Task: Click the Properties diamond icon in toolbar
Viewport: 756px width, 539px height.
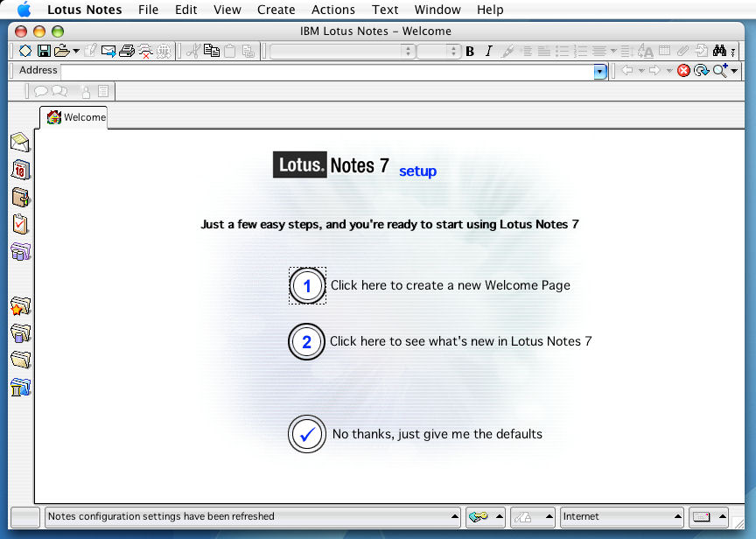Action: (25, 51)
